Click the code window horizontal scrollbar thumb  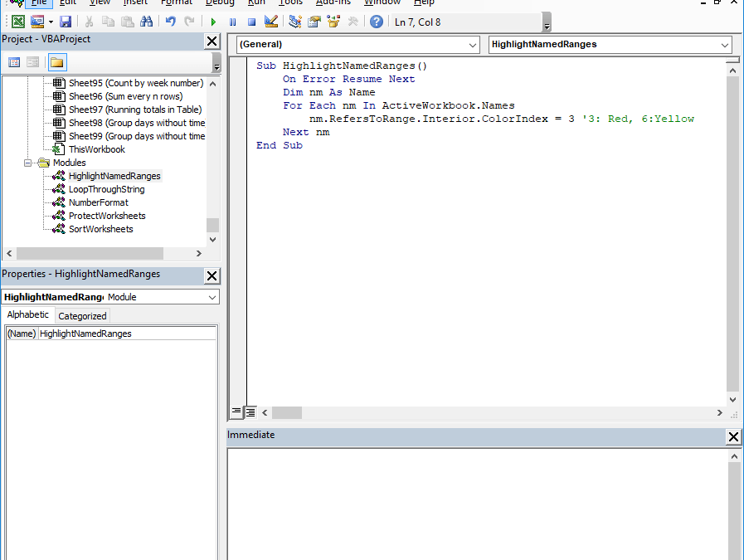point(287,413)
